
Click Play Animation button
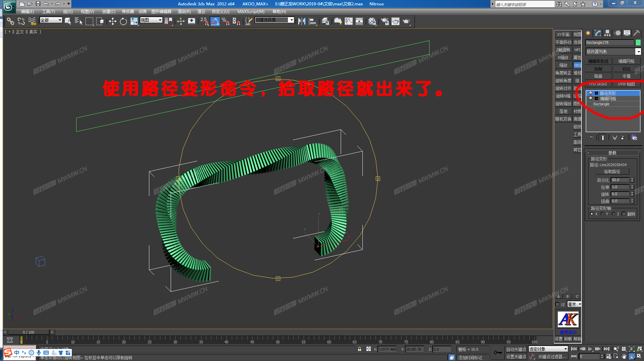click(590, 349)
